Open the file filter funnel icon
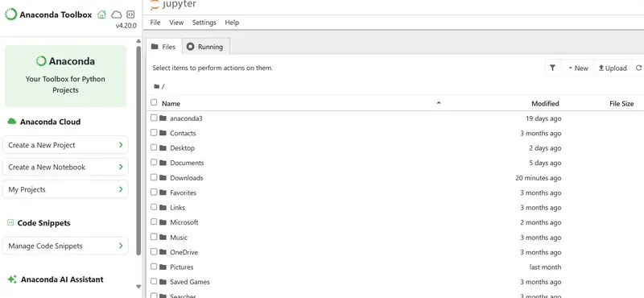The height and width of the screenshot is (298, 644). (552, 68)
